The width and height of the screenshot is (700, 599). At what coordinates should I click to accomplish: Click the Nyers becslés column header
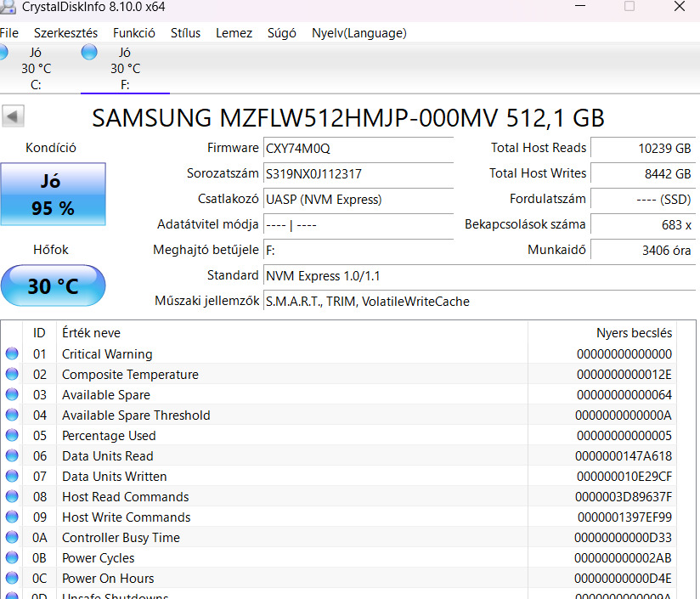[602, 333]
